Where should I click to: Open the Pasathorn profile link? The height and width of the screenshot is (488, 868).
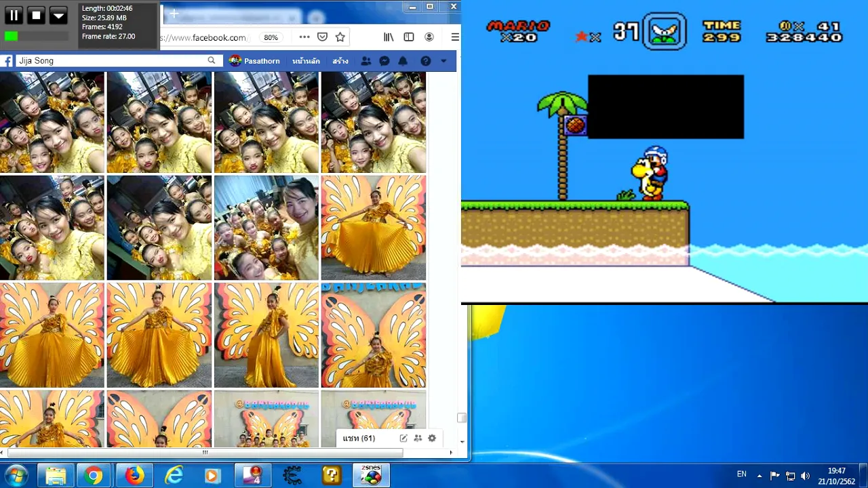(255, 61)
